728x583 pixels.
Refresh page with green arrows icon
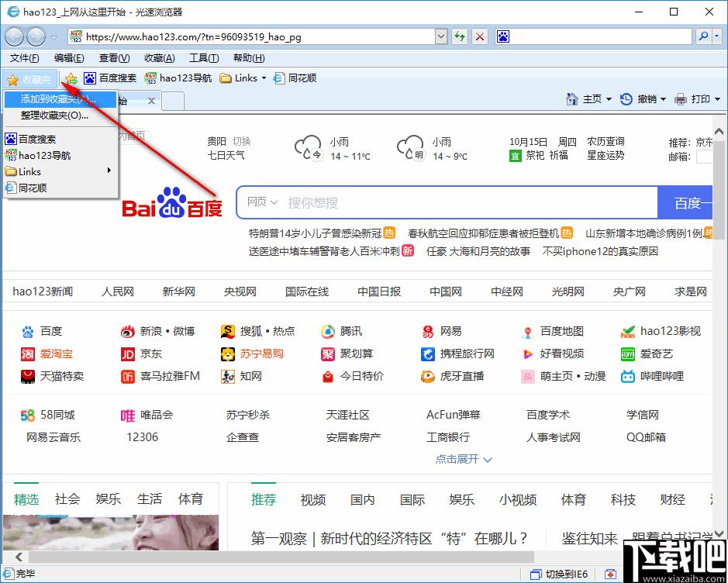coord(460,36)
